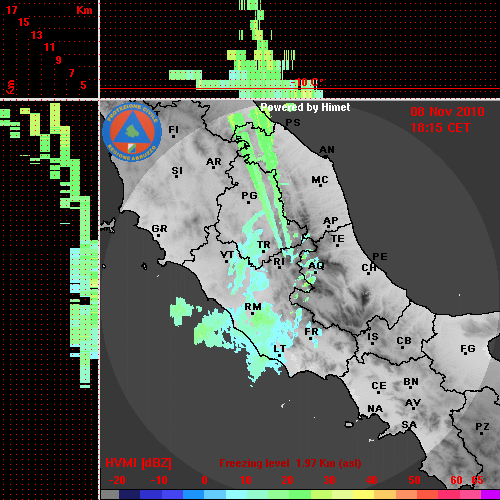Click the SA city label
Image resolution: width=500 pixels, height=500 pixels.
(409, 425)
